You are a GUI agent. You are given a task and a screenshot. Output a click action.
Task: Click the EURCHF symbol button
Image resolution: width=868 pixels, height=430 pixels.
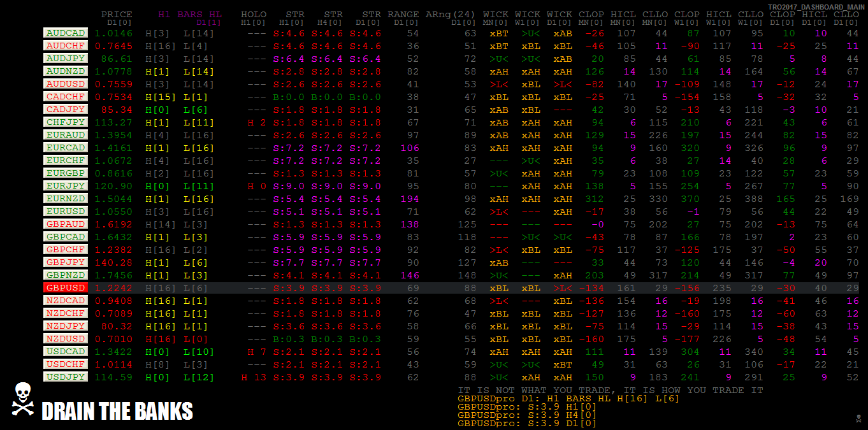65,161
